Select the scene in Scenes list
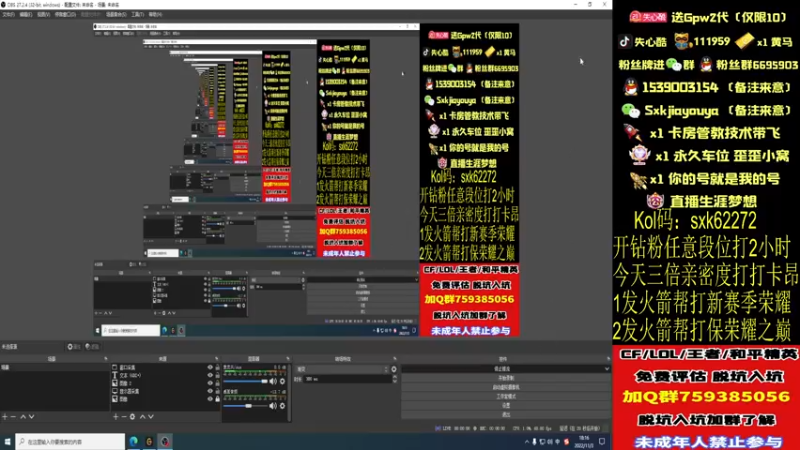800x450 pixels. 55,367
